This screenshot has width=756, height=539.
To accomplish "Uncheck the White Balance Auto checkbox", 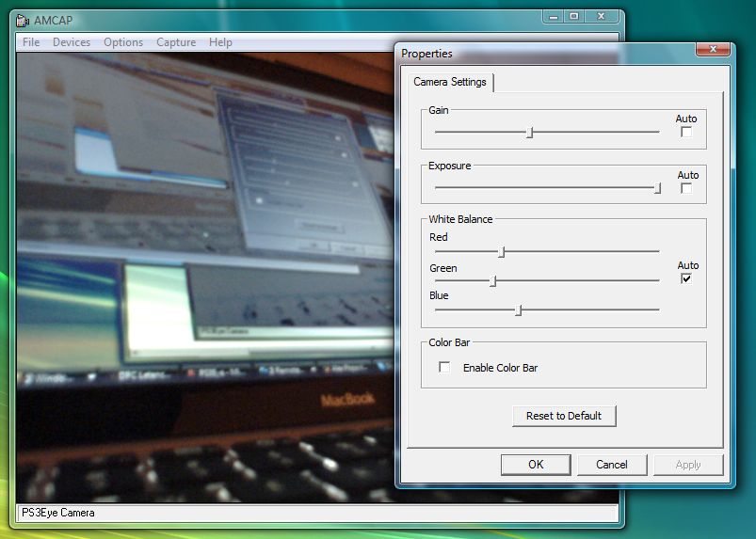I will point(686,279).
